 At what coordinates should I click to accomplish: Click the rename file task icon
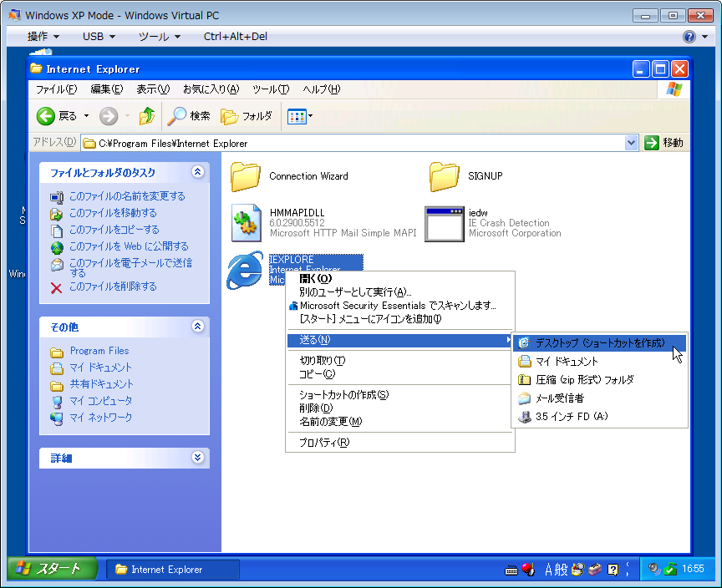click(57, 197)
